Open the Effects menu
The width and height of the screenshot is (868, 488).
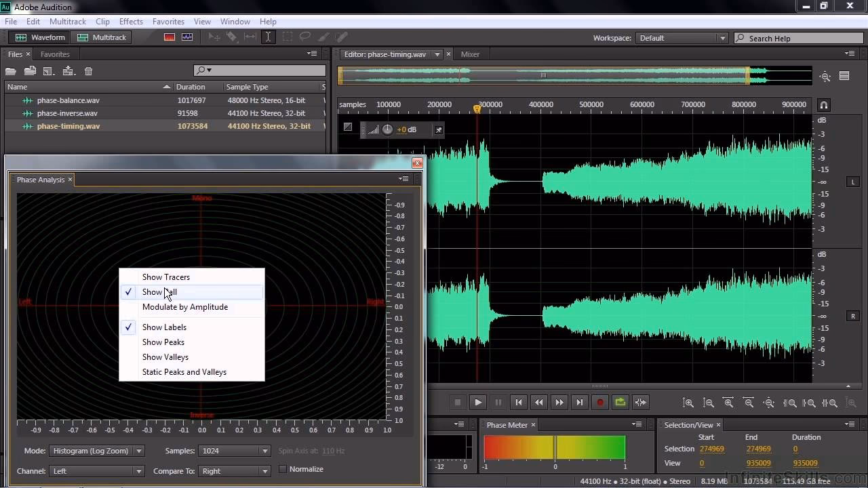130,21
